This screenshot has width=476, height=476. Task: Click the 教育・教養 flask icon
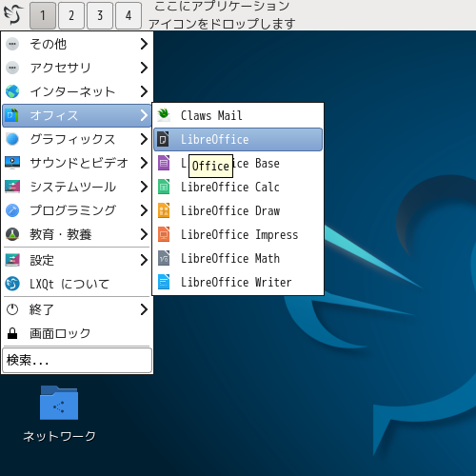12,234
